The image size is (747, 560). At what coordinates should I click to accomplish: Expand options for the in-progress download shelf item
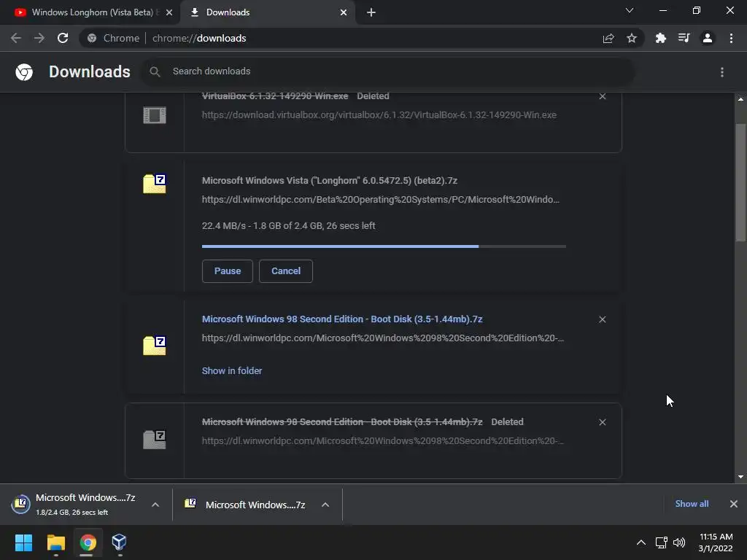[x=155, y=505]
